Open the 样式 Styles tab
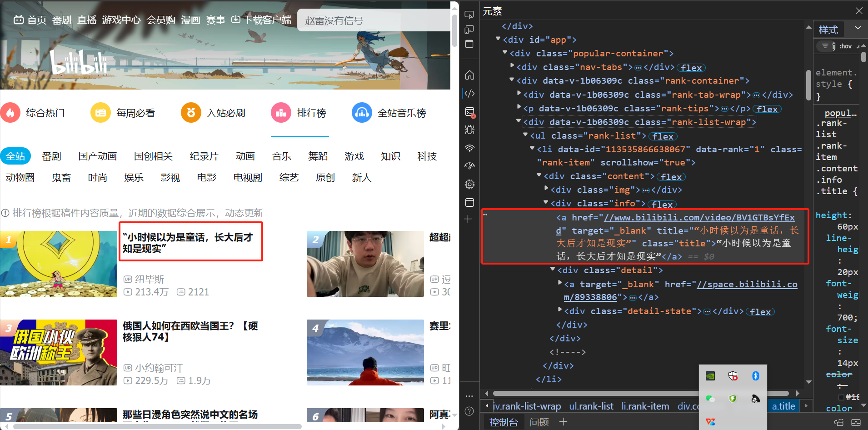This screenshot has width=868, height=430. click(828, 30)
